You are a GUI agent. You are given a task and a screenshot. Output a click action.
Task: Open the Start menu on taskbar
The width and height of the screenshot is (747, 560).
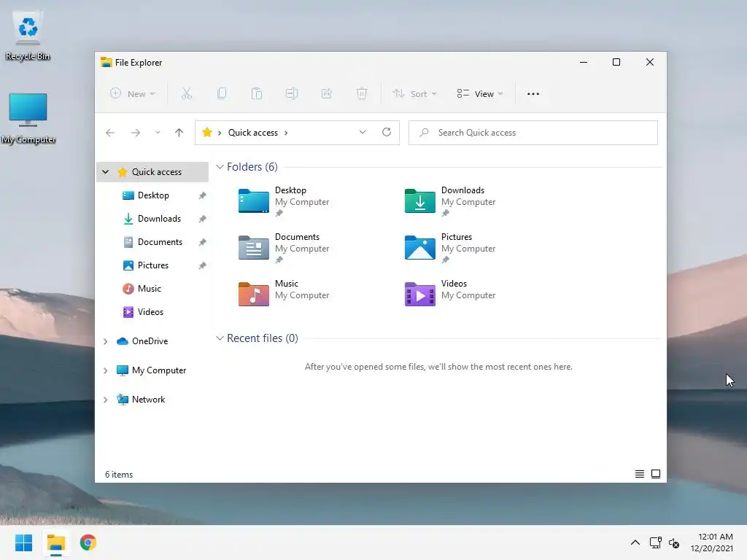click(24, 542)
